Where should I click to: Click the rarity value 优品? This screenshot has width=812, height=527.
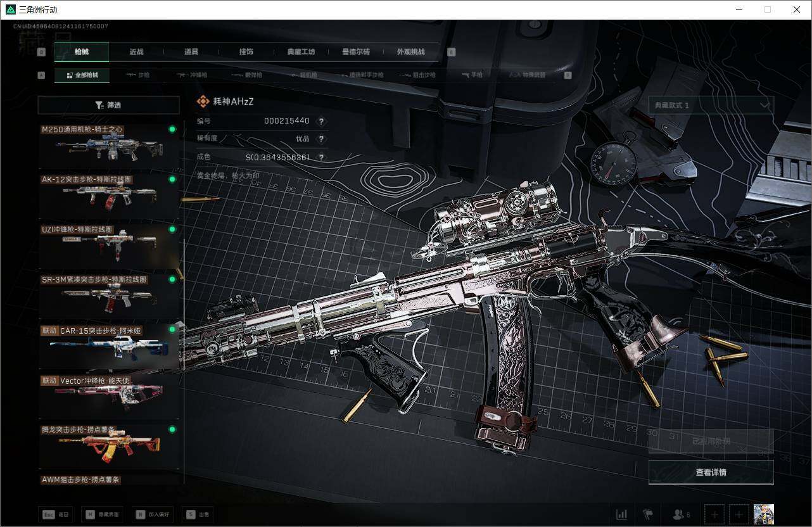[303, 139]
